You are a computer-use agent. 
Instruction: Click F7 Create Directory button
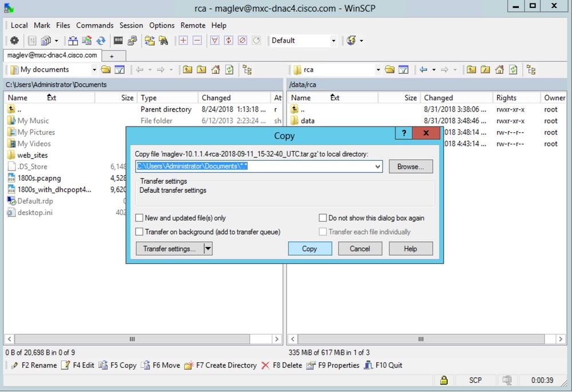point(220,365)
